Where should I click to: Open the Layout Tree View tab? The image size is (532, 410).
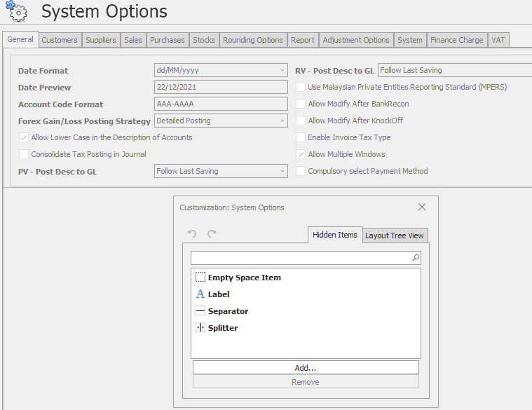395,235
